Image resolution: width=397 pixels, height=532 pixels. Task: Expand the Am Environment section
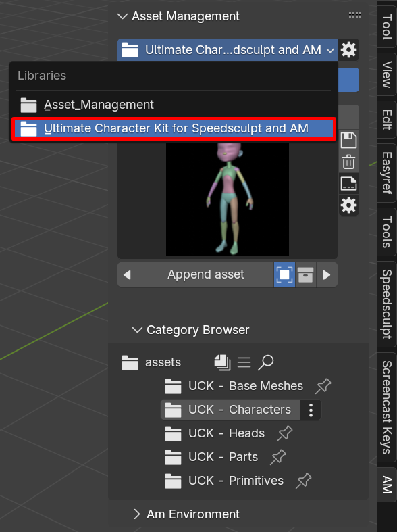coord(136,514)
